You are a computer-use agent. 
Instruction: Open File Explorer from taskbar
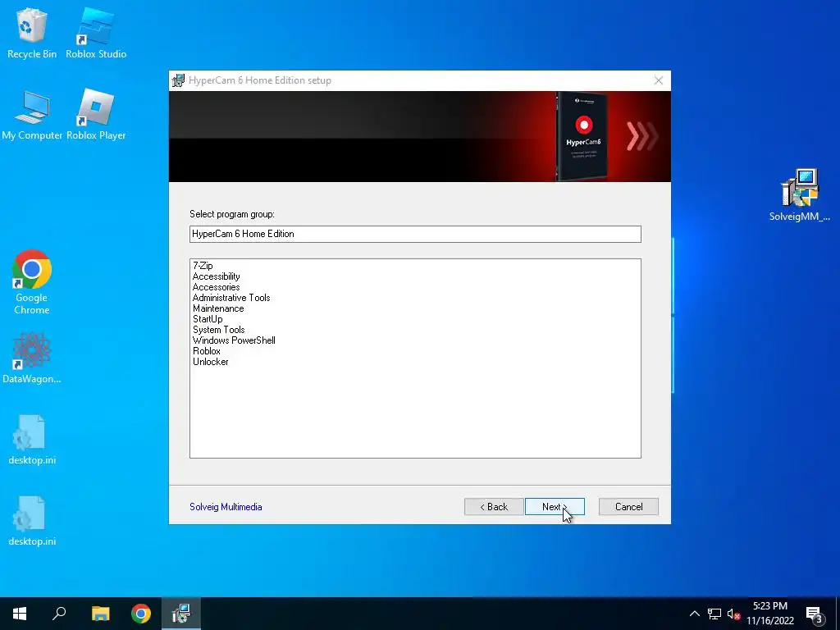[x=100, y=614]
